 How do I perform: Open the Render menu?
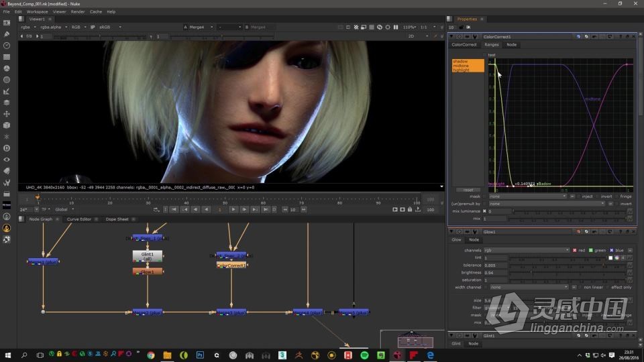(78, 11)
